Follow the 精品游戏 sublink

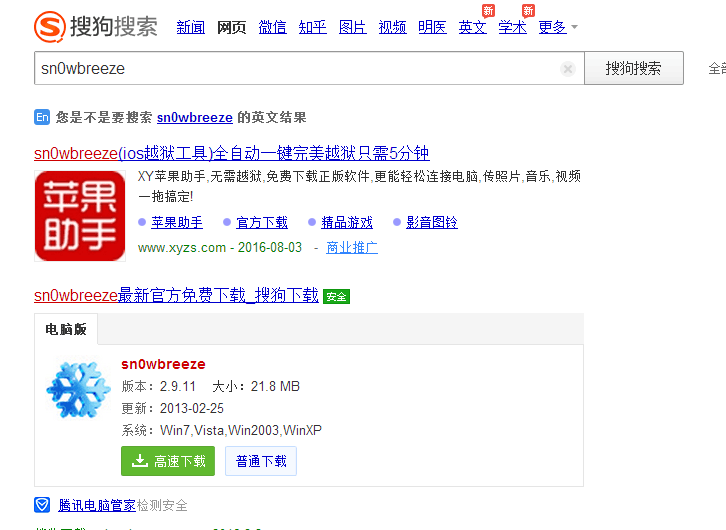[347, 223]
